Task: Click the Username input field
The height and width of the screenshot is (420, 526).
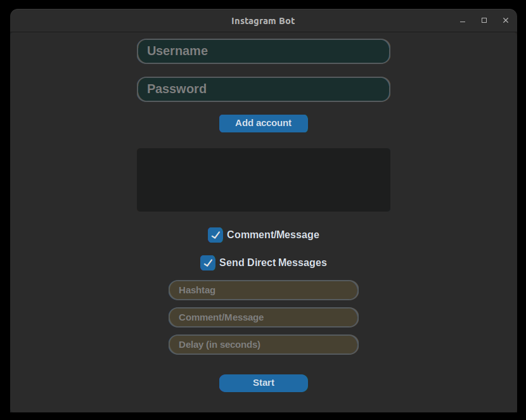Action: point(264,51)
